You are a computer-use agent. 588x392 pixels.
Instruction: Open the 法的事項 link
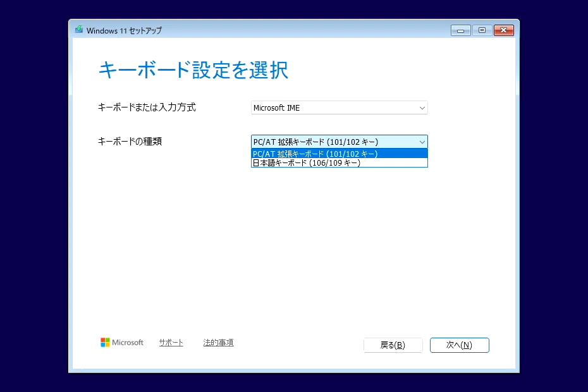click(218, 342)
